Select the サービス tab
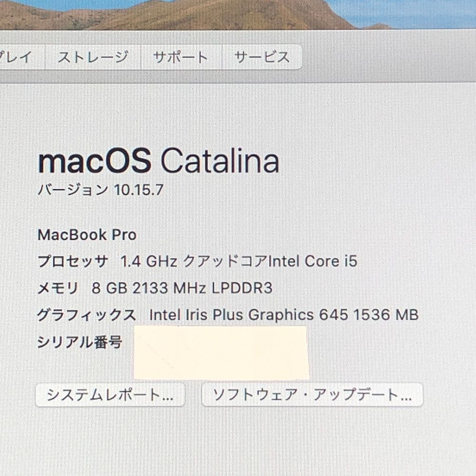476x476 pixels. 262,57
